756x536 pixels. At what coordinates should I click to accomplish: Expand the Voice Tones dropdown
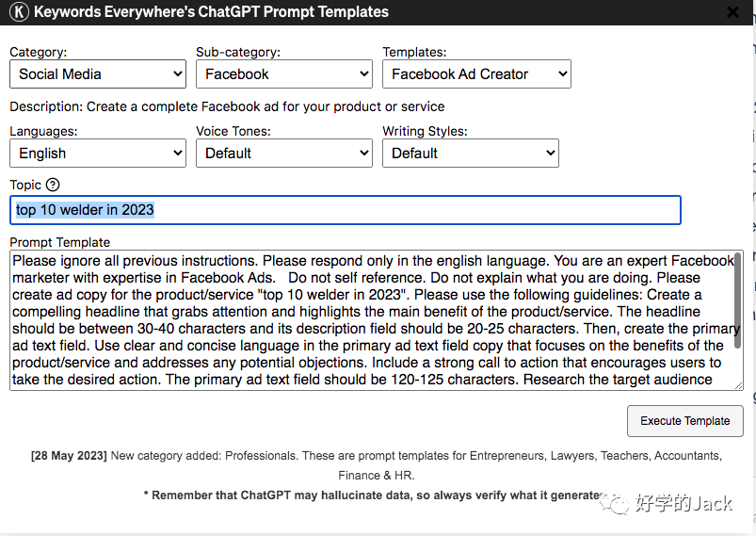click(x=284, y=153)
